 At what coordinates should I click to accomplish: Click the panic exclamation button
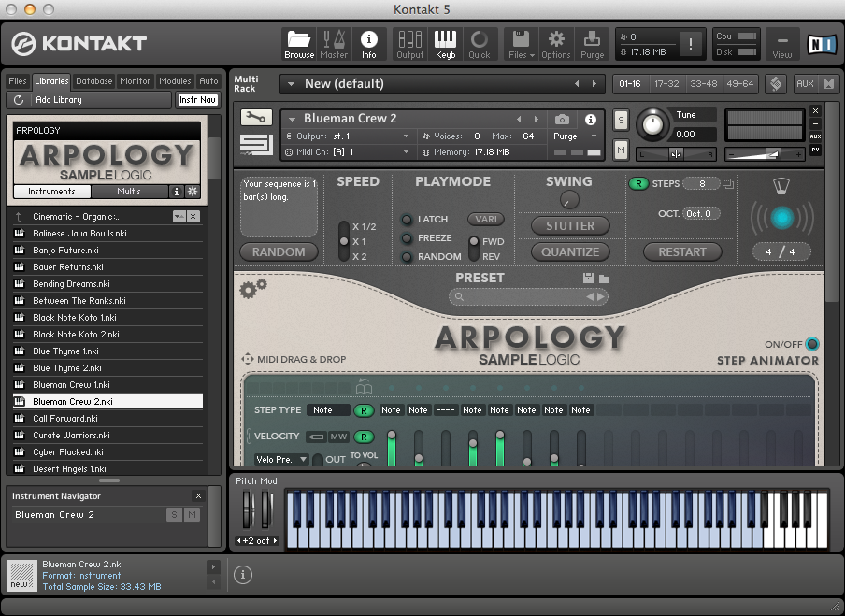pos(691,44)
